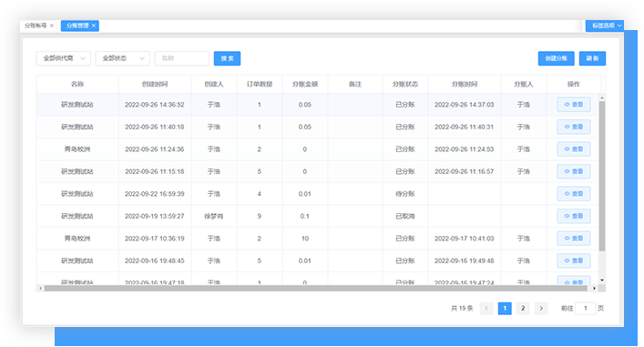Image resolution: width=644 pixels, height=347 pixels.
Task: Close the 分账帐号 tab with its x icon
Action: [x=52, y=26]
